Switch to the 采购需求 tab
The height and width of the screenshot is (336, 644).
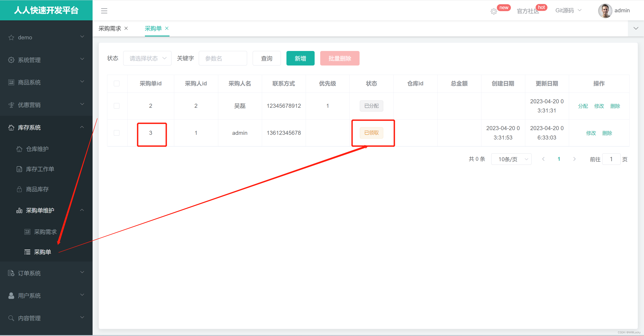110,28
